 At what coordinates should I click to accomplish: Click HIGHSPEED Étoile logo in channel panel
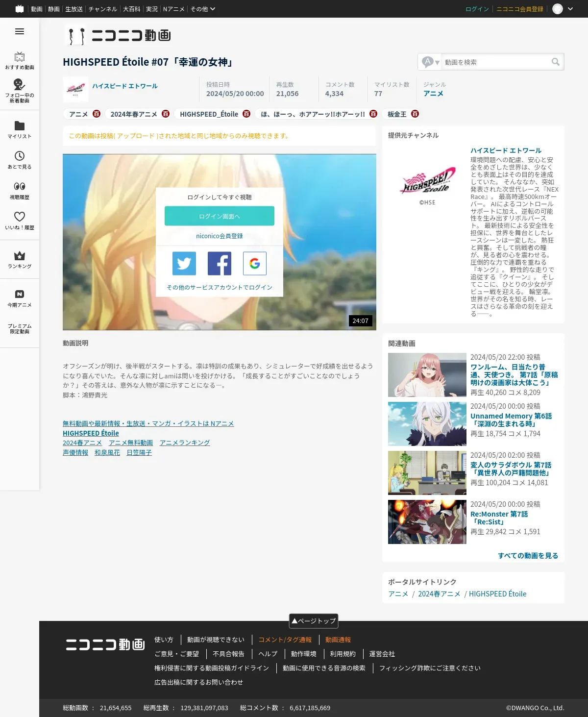427,186
